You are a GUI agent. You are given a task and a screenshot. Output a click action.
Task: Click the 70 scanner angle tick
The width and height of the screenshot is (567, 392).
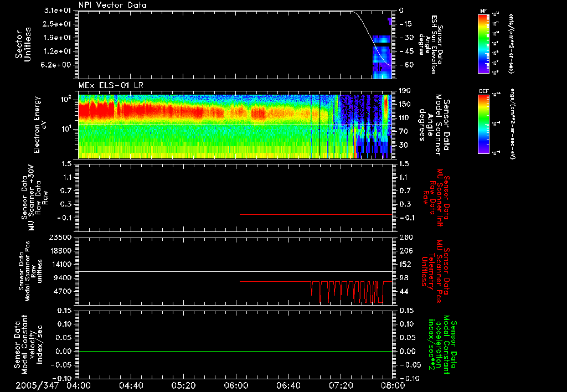click(x=404, y=131)
